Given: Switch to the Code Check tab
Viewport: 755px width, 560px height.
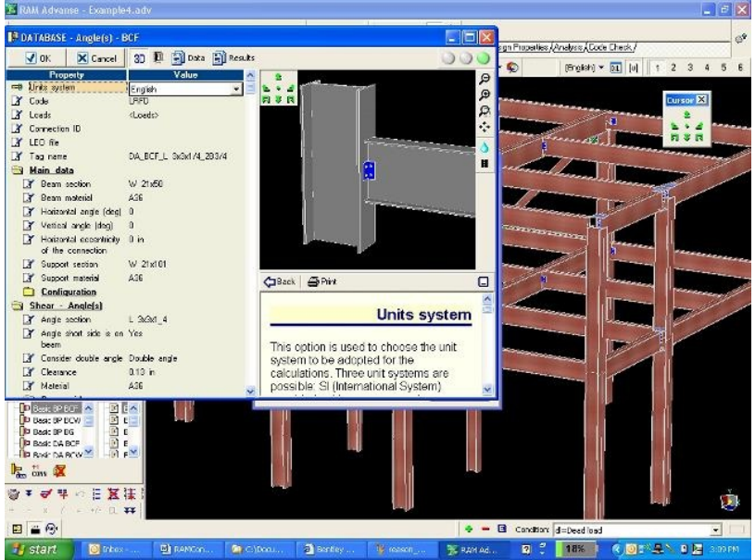Looking at the screenshot, I should pyautogui.click(x=610, y=47).
